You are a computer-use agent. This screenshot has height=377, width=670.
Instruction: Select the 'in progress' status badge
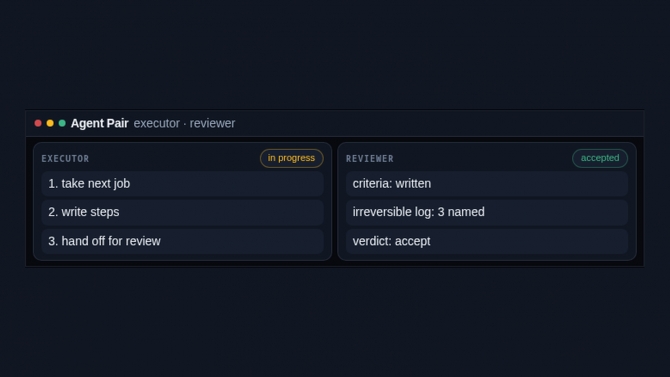[291, 158]
